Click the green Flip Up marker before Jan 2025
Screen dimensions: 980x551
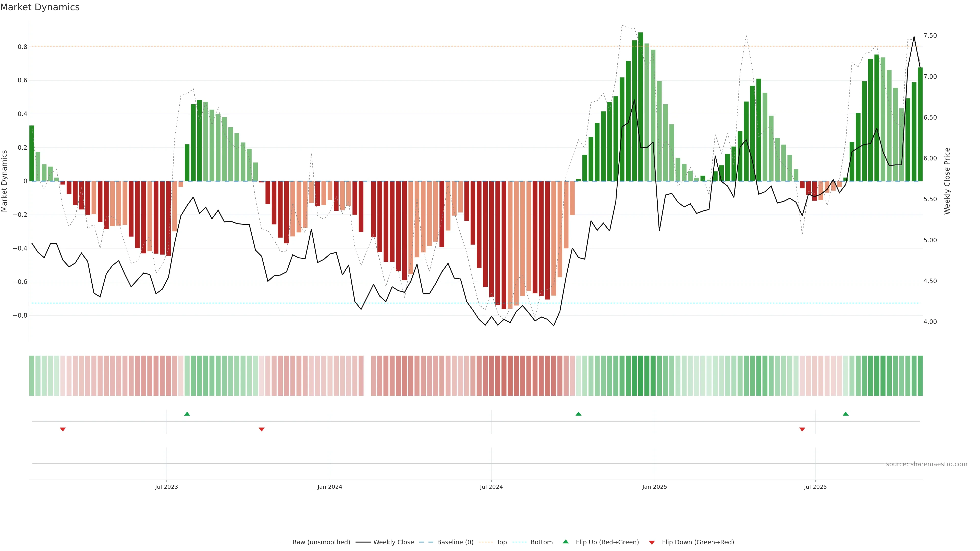point(578,414)
